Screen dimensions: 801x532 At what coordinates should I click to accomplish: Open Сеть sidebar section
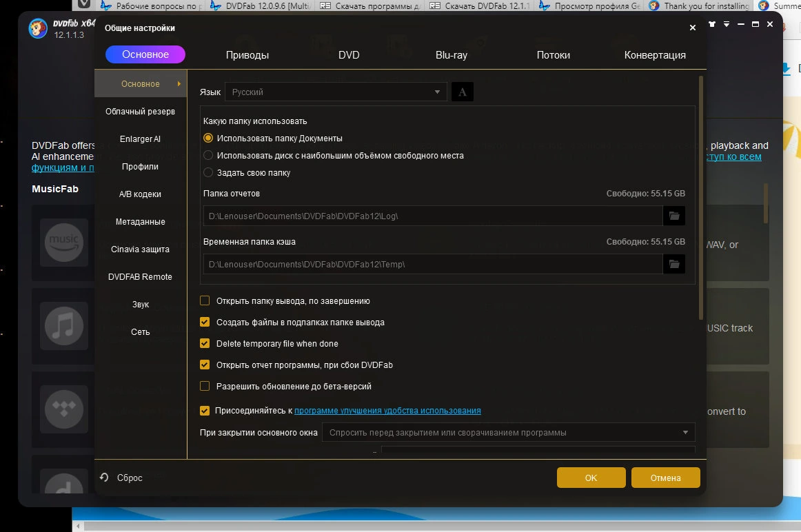point(141,332)
